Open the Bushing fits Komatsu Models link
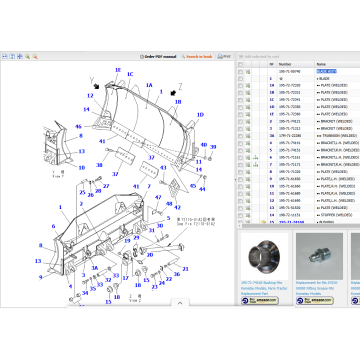Viewport: 360px width, 360px height. (x=264, y=288)
